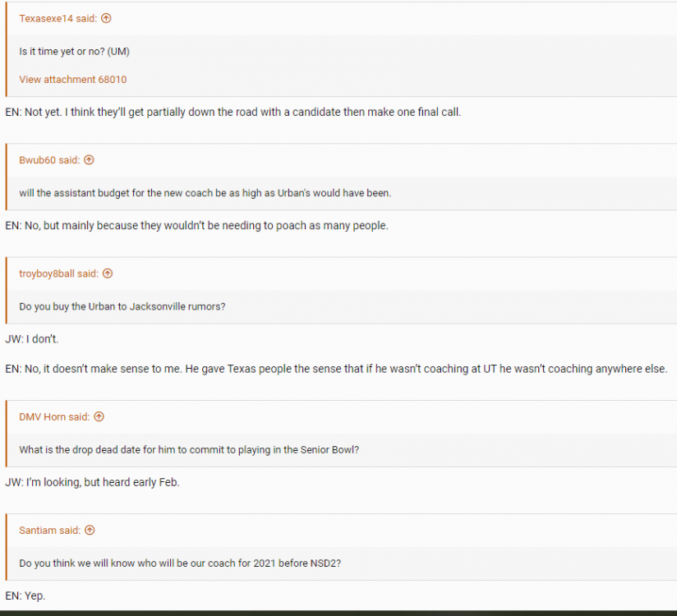Click the up-arrow icon next to troyboy8ball said
677x616 pixels.
click(x=108, y=274)
